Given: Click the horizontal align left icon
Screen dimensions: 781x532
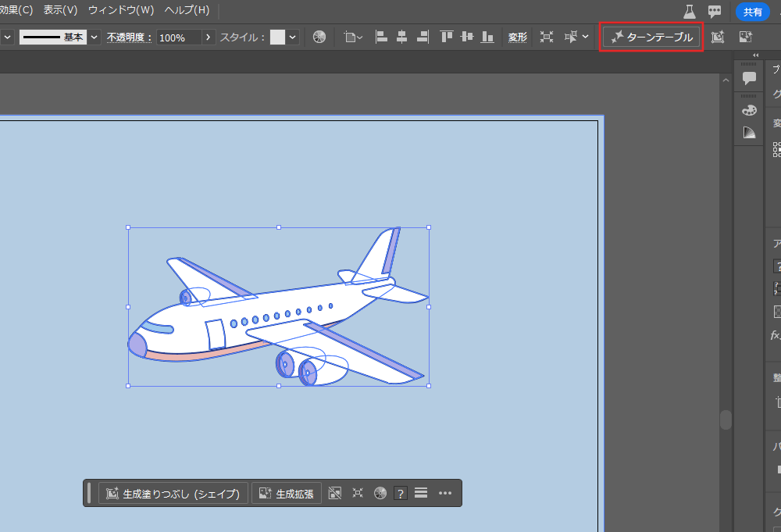Looking at the screenshot, I should pyautogui.click(x=382, y=37).
